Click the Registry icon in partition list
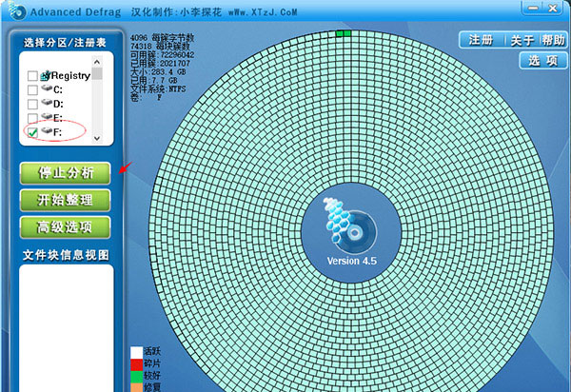This screenshot has height=392, width=571. 47,73
